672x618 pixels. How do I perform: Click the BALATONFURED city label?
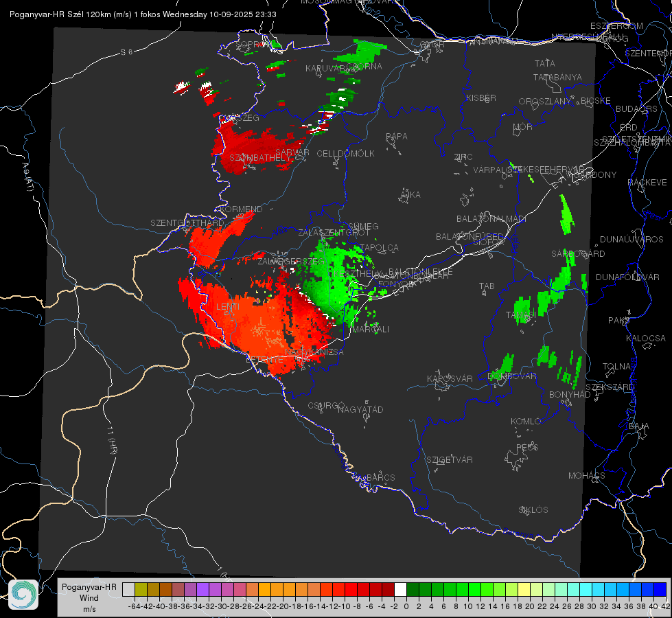470,237
